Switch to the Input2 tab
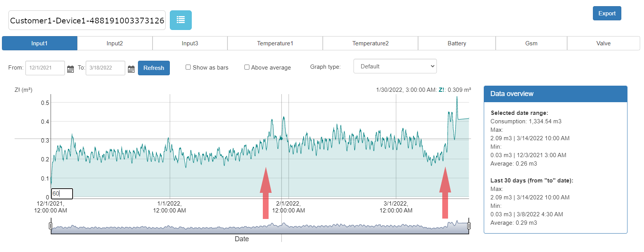 (x=115, y=43)
